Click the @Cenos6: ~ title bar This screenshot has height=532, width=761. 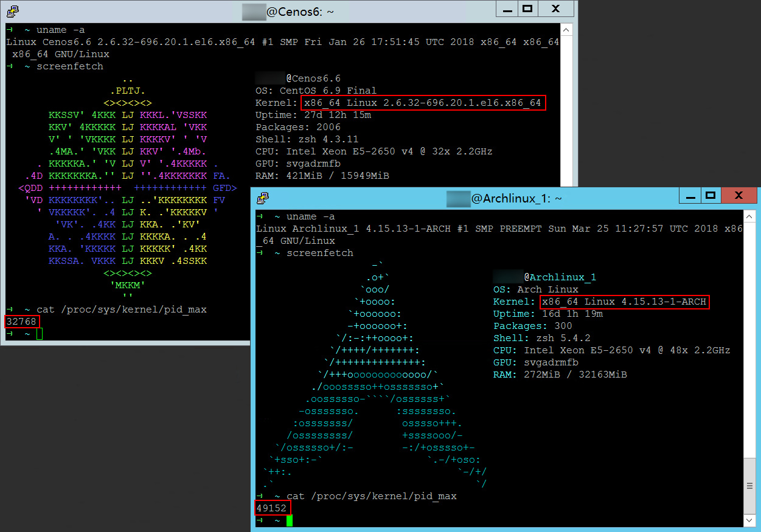(288, 11)
